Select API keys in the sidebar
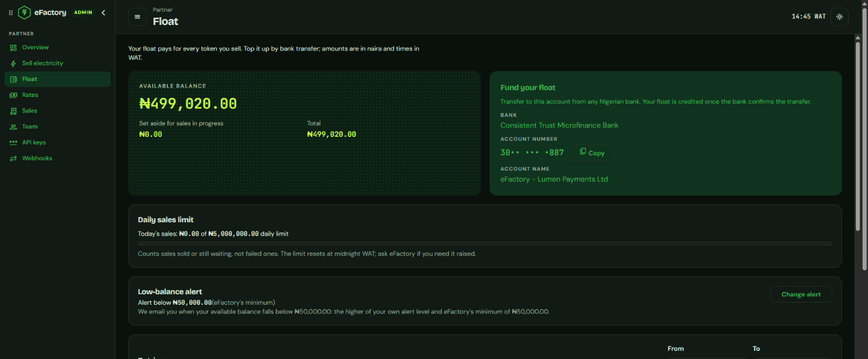Screen dimensions: 868x359 [x=58, y=142]
